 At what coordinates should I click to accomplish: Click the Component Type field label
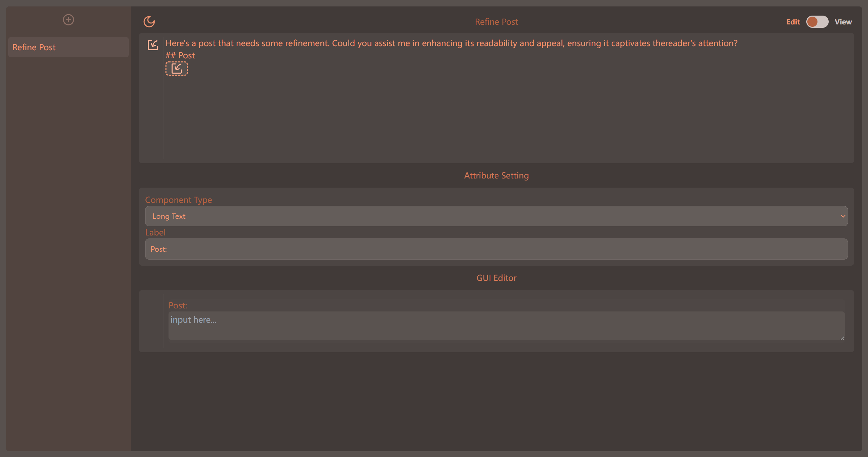[178, 200]
